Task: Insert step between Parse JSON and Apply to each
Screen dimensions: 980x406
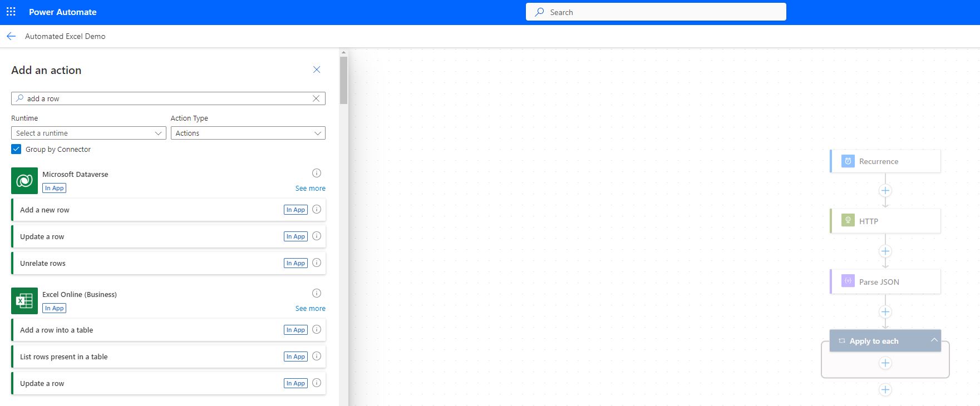Action: click(885, 312)
